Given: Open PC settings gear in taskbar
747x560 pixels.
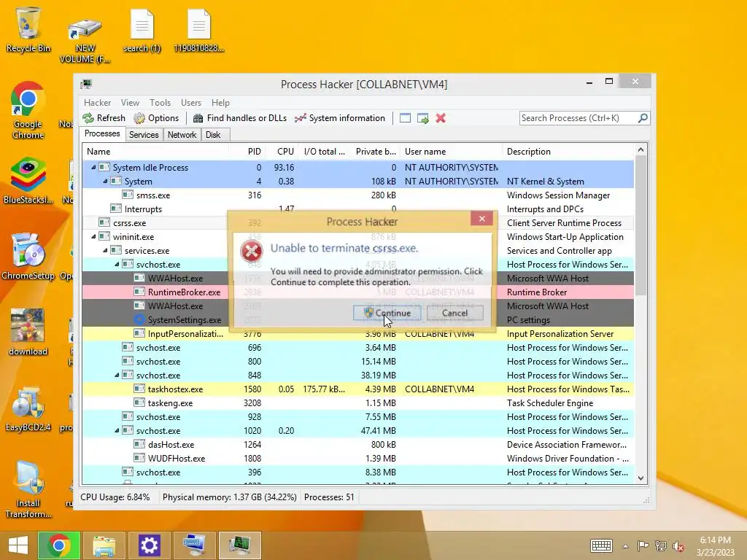Looking at the screenshot, I should pos(149,545).
